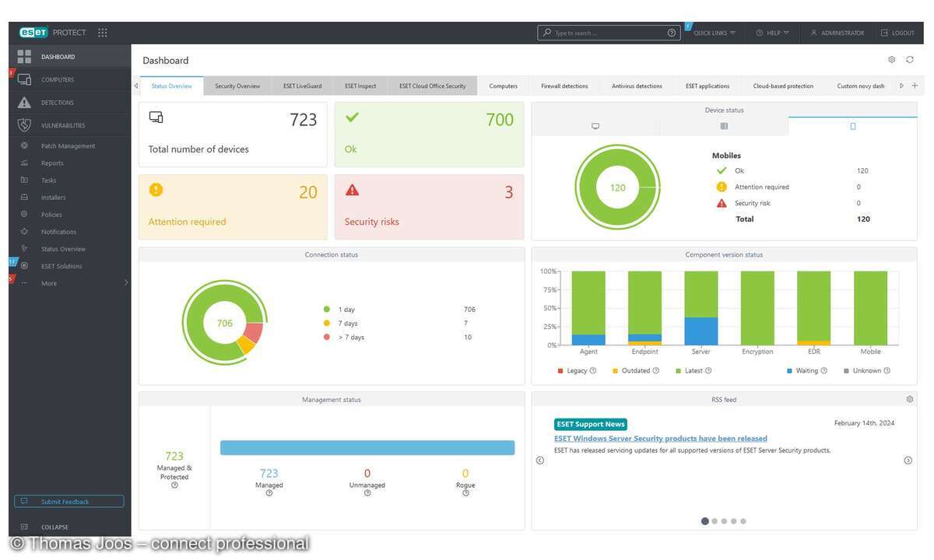The height and width of the screenshot is (560, 934).
Task: Expand the More item in the sidebar
Action: coord(48,282)
